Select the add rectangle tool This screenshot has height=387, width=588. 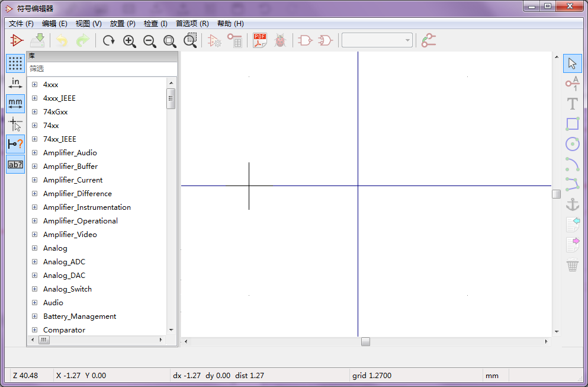point(572,124)
